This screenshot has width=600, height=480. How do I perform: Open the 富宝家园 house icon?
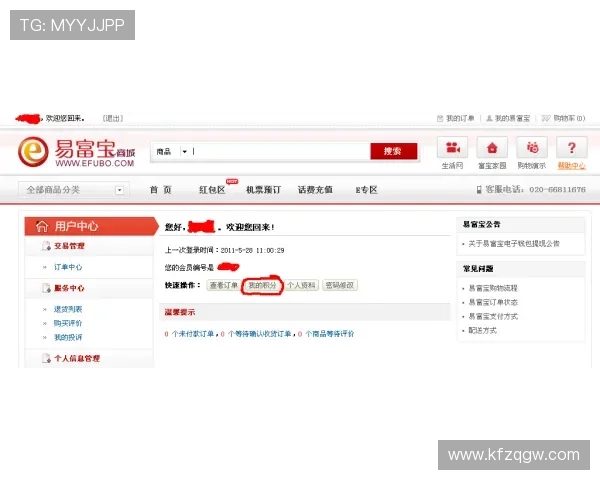click(x=492, y=147)
